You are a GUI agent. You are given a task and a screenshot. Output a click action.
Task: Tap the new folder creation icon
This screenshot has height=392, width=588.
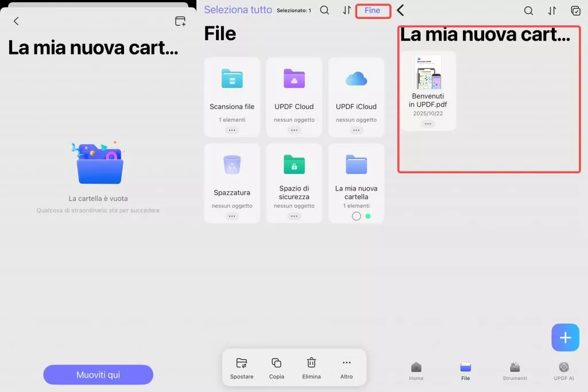click(x=180, y=21)
